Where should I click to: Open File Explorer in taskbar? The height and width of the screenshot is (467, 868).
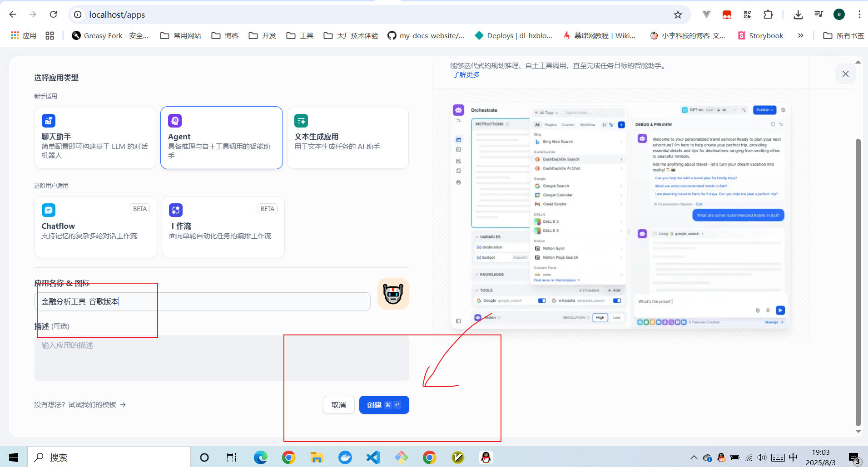[x=317, y=457]
